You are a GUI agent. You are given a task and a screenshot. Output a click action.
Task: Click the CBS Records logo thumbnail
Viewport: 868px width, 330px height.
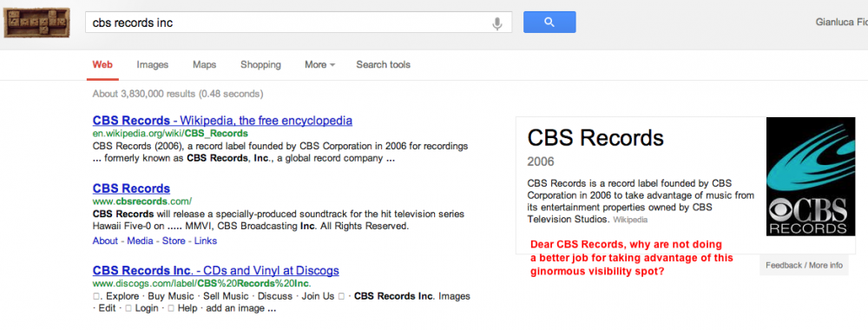pyautogui.click(x=811, y=176)
